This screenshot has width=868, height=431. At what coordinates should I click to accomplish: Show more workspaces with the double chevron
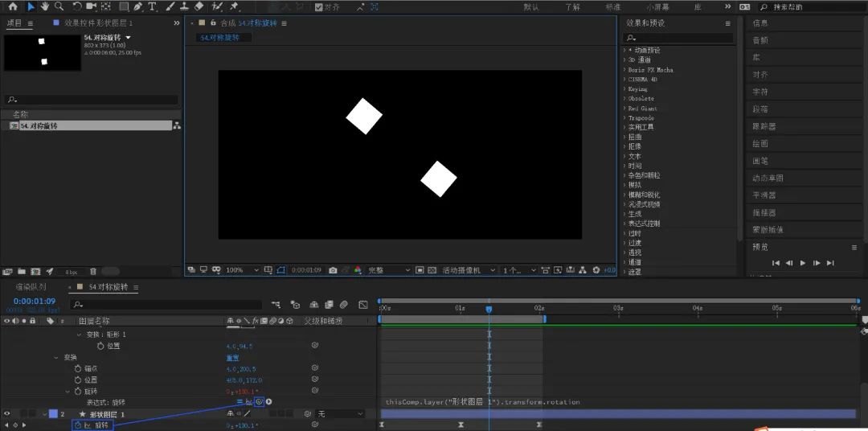click(x=727, y=6)
